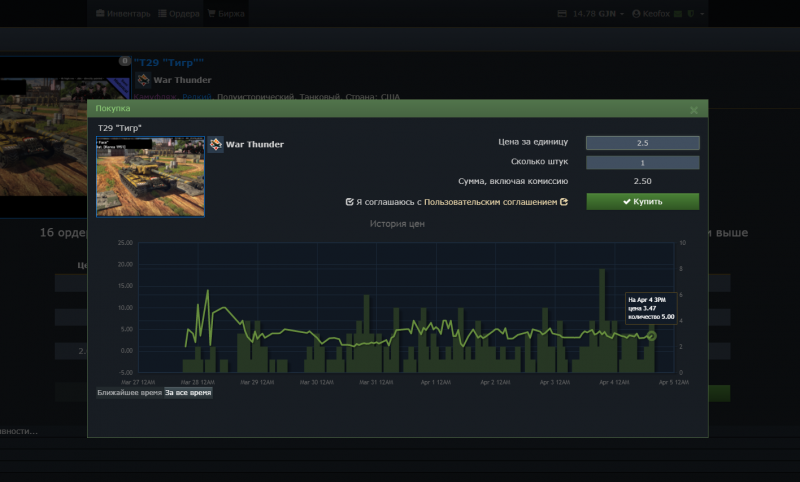Click the War Thunder icon on background page
The image size is (800, 482).
[x=143, y=80]
